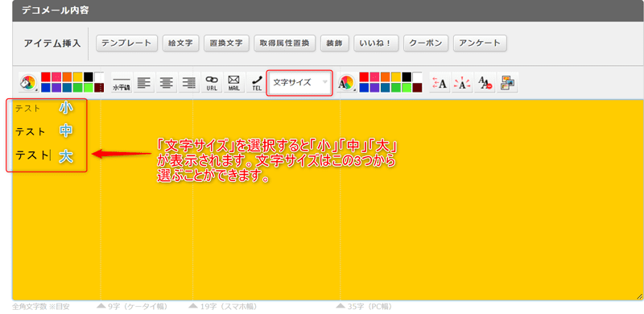Click the 置換文字 button

coord(226,43)
